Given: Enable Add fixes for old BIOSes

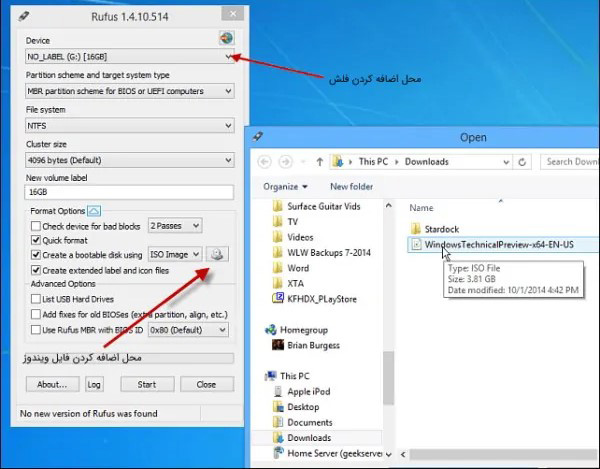Looking at the screenshot, I should [x=36, y=314].
